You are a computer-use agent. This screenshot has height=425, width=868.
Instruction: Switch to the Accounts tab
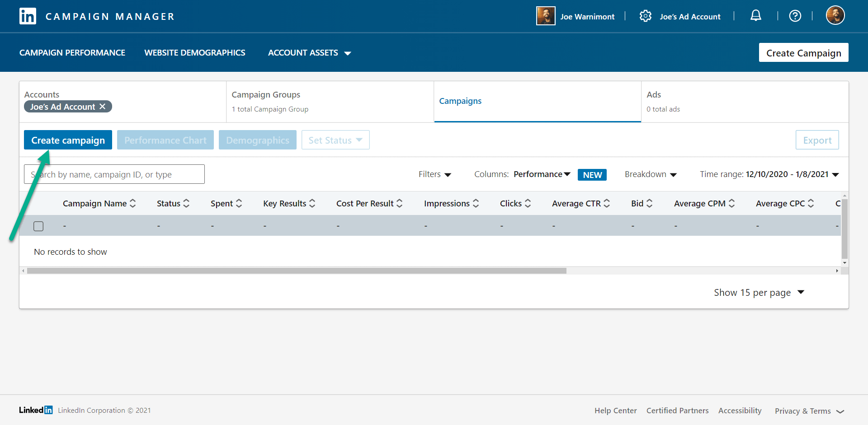[123, 102]
